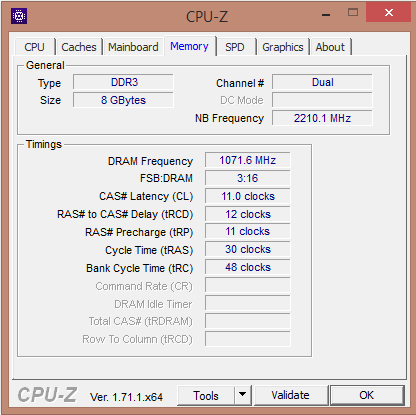The height and width of the screenshot is (415, 416).
Task: Click the Tools button
Action: coord(206,395)
